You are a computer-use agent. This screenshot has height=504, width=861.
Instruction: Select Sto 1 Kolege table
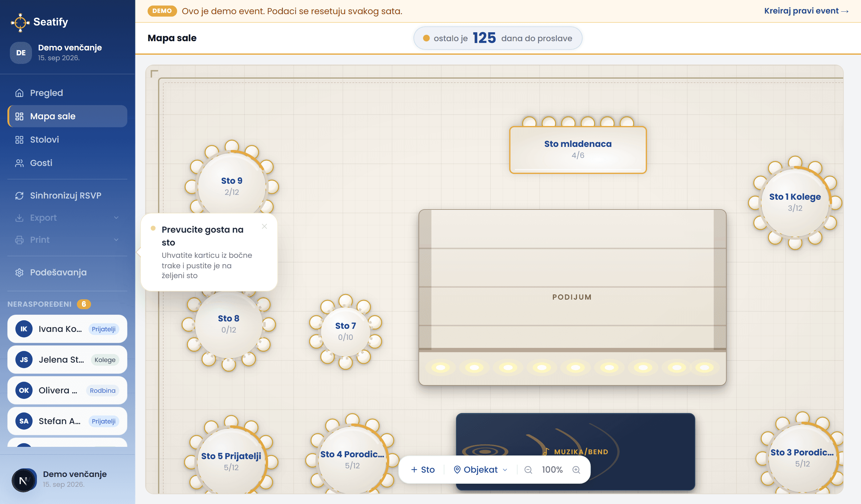pos(795,202)
